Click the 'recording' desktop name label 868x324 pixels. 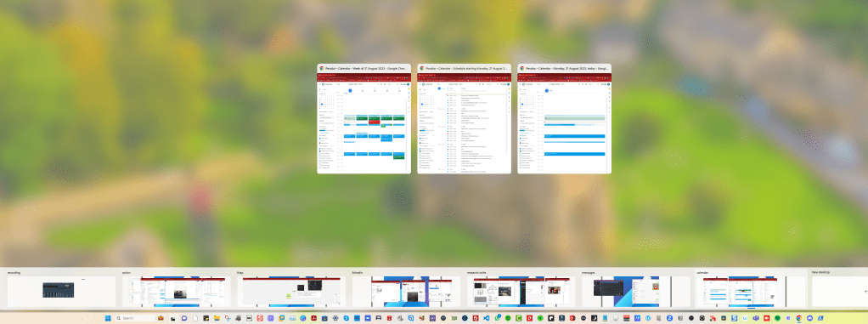14,272
